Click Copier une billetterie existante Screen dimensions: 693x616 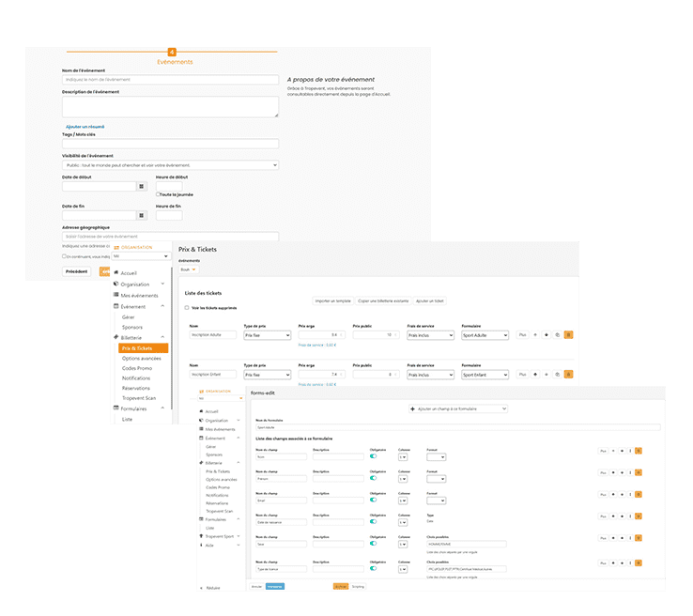point(383,300)
